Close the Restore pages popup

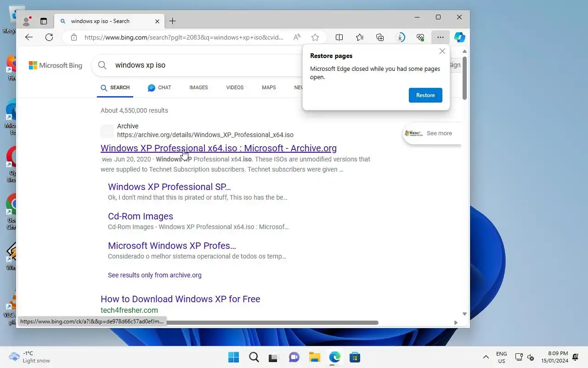[442, 51]
